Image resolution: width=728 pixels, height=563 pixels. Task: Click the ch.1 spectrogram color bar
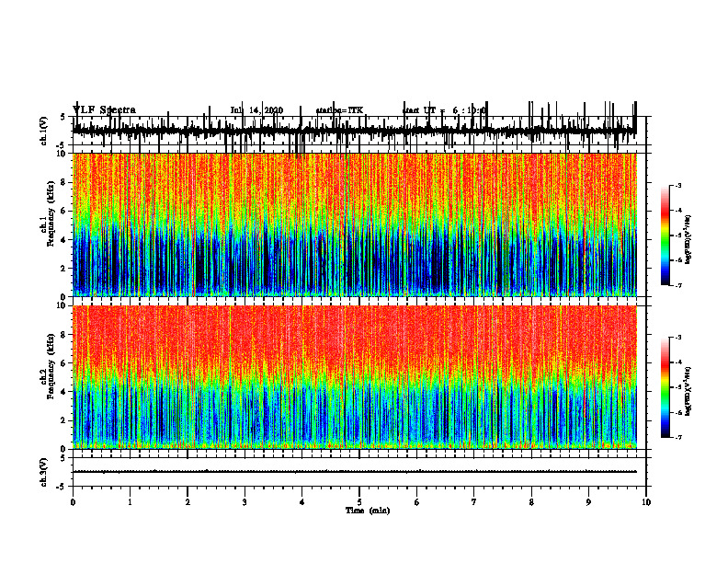tap(665, 236)
